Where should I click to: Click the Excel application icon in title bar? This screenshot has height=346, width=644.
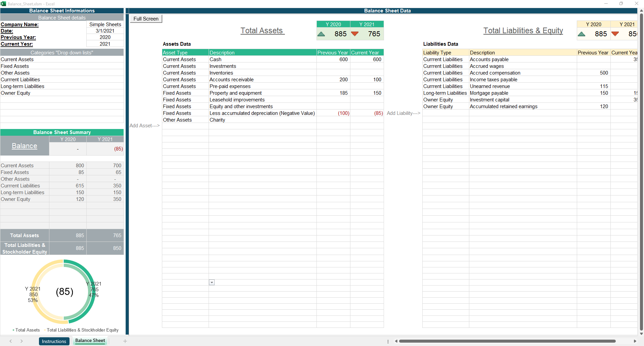point(3,4)
